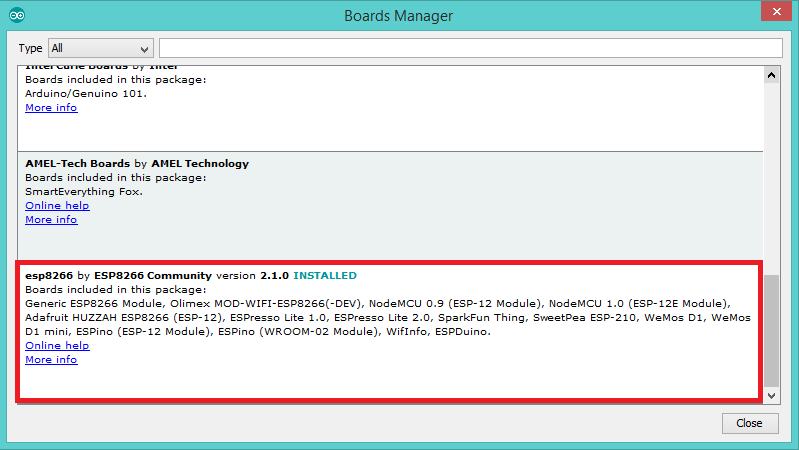This screenshot has width=799, height=450.
Task: Open More info link for AMEL-Tech Boards
Action: point(51,220)
